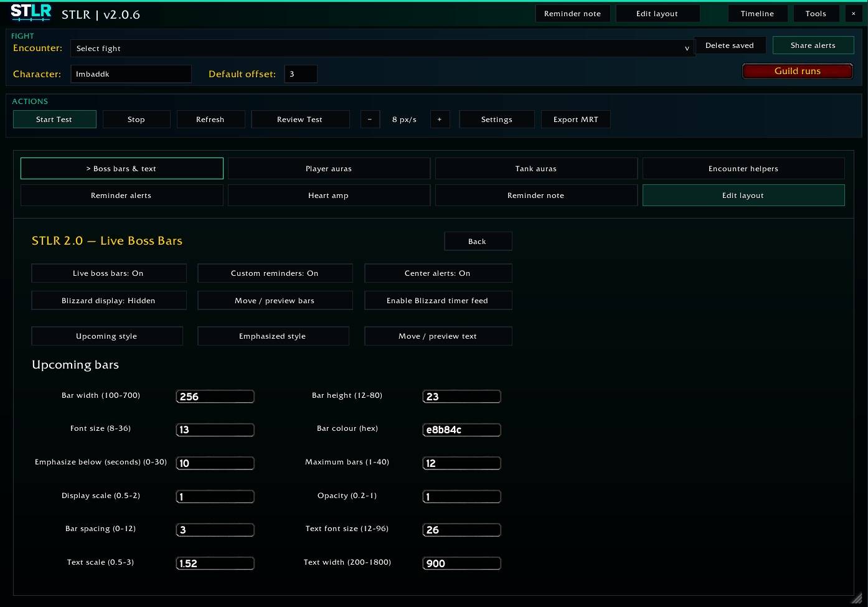Click Move / preview bars
This screenshot has height=607, width=868.
click(275, 301)
